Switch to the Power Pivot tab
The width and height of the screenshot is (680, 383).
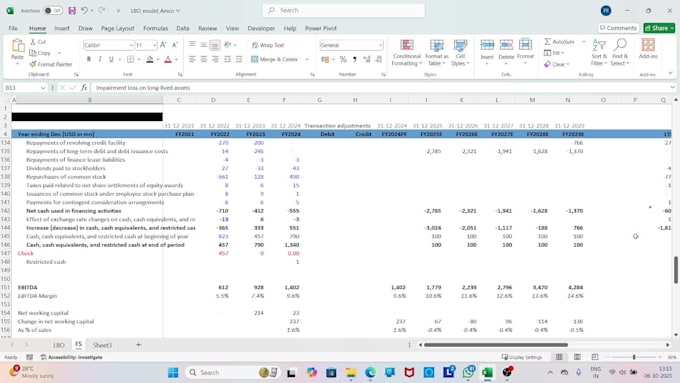tap(320, 28)
